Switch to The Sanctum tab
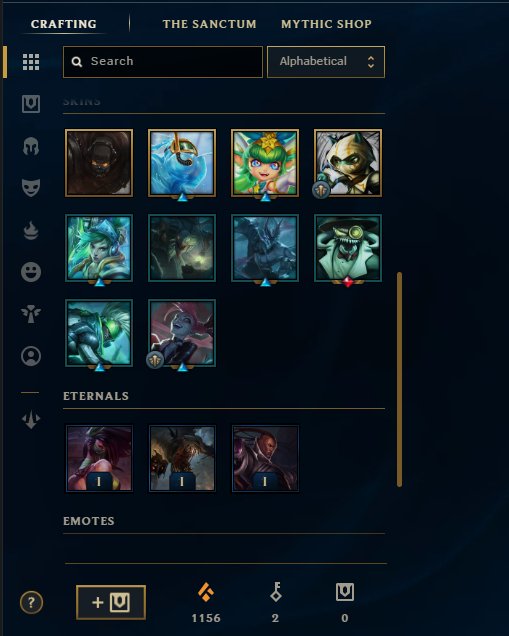Image resolution: width=509 pixels, height=636 pixels. coord(210,24)
